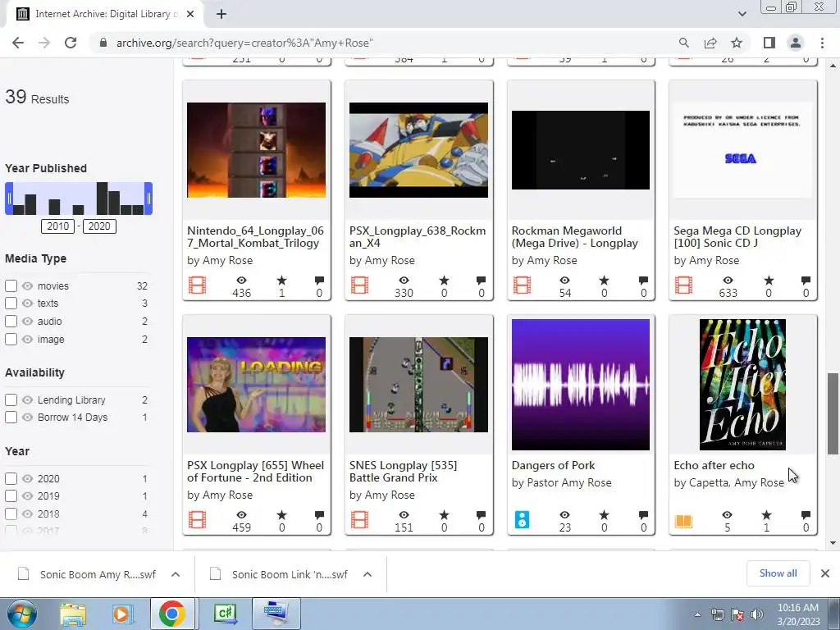
Task: Click the page vertical scrollbar thumb
Action: (833, 413)
